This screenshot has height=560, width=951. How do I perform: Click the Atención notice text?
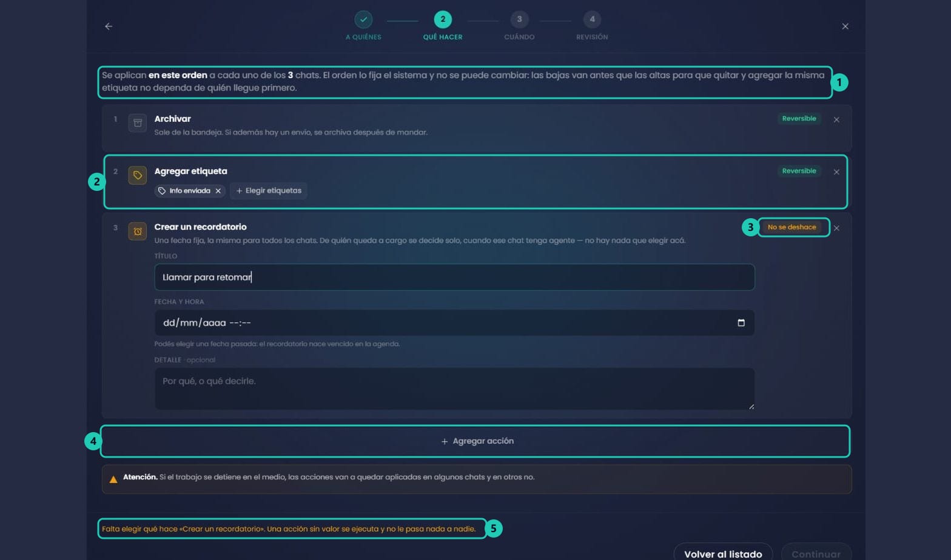(329, 477)
